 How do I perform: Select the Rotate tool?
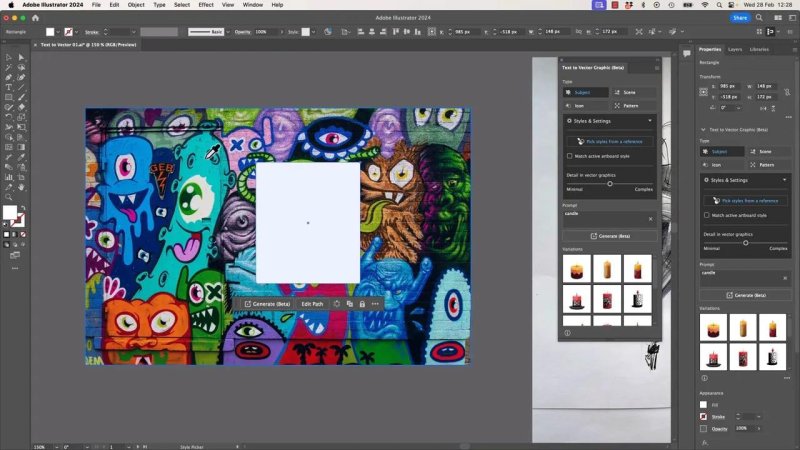point(9,117)
